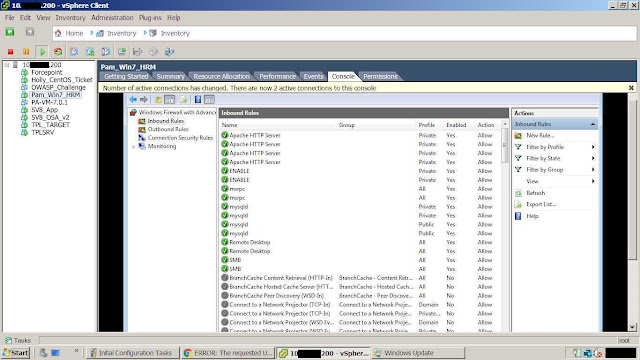This screenshot has width=640, height=360.
Task: Click console pane scroll down arrow
Action: click(x=632, y=327)
